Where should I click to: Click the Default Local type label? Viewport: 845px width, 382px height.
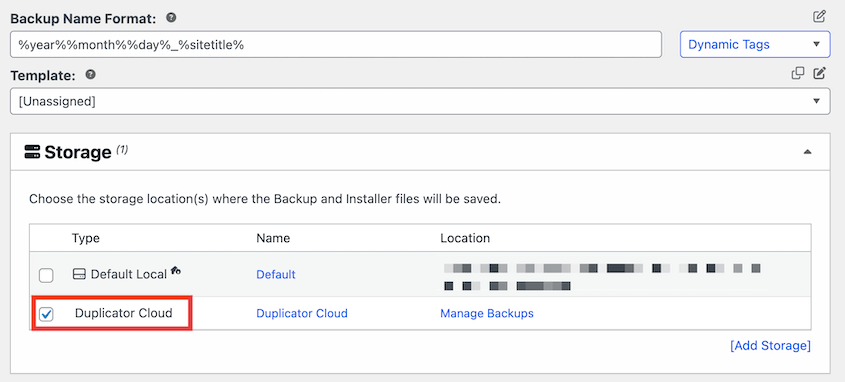coord(129,274)
